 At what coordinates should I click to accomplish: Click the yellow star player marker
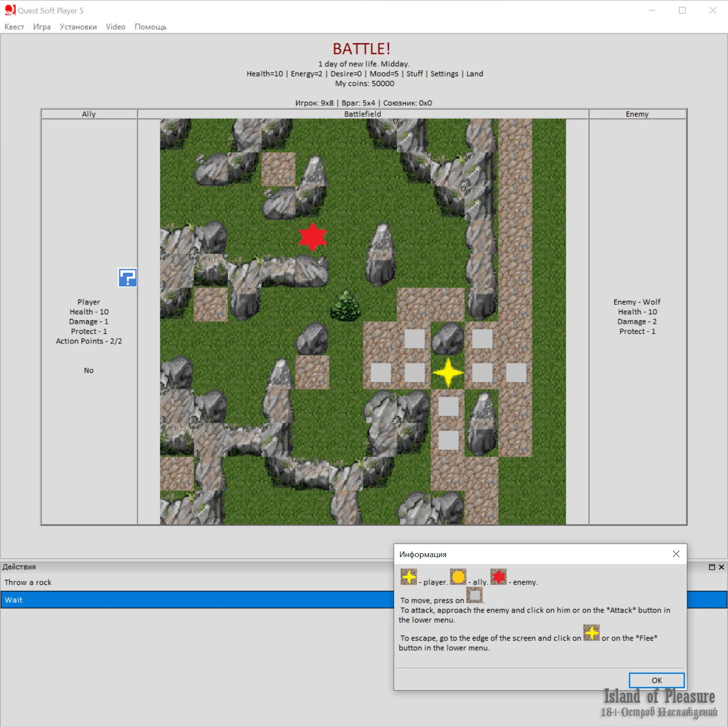(x=448, y=372)
